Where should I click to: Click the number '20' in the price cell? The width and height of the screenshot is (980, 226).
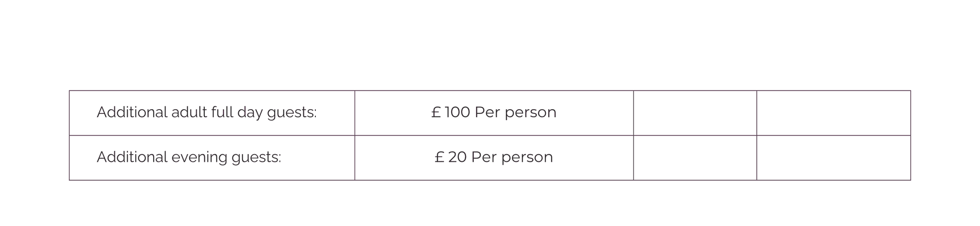pyautogui.click(x=457, y=158)
